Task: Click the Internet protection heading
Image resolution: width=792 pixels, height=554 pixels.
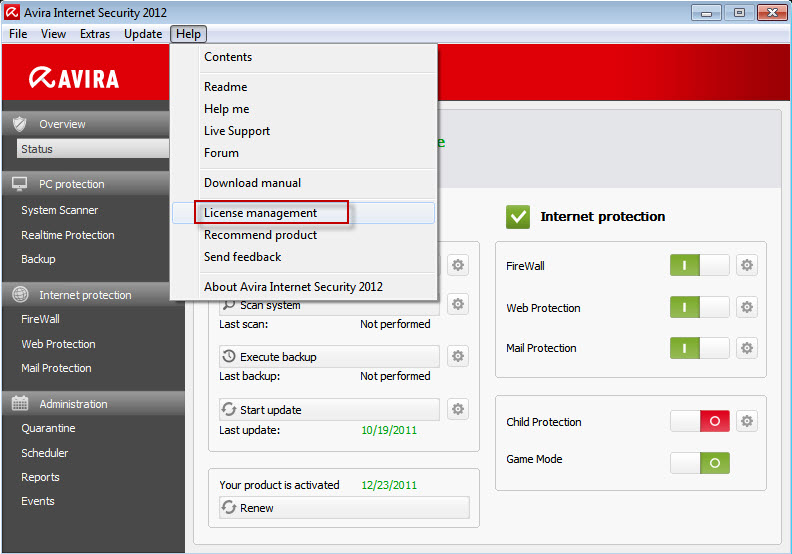Action: tap(603, 217)
